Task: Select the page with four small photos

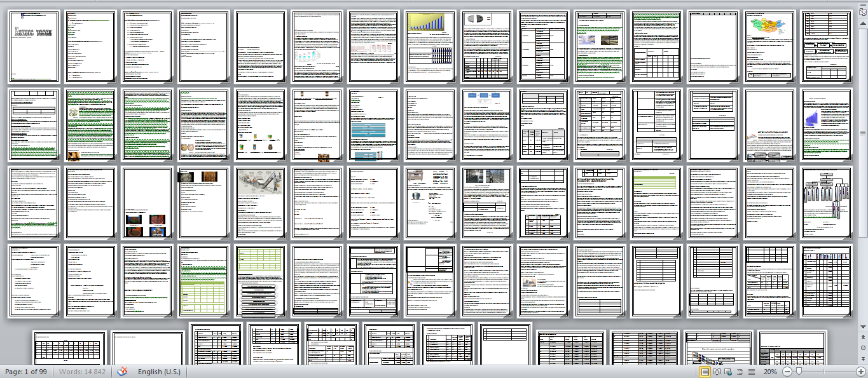Action: (x=148, y=203)
